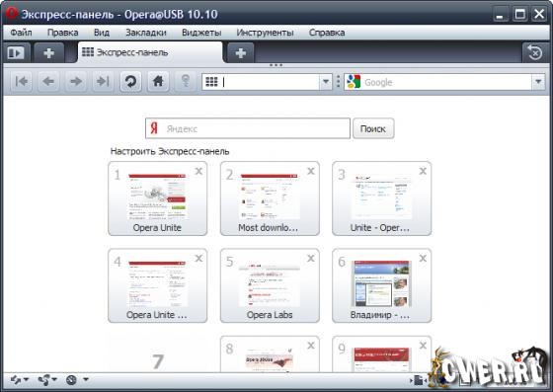Click the Настроить Экспресс-панель link

tap(170, 152)
